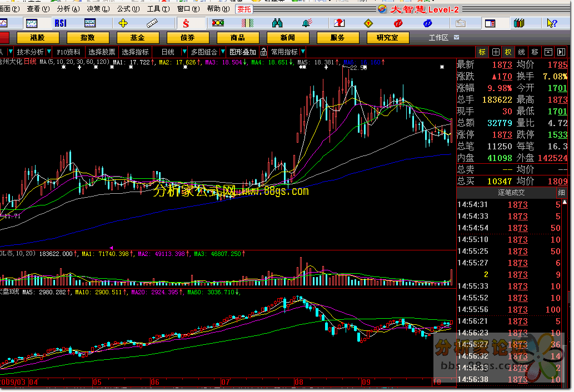Image resolution: width=574 pixels, height=392 pixels.
Task: Click the traffic lights icon
Action: point(218,23)
